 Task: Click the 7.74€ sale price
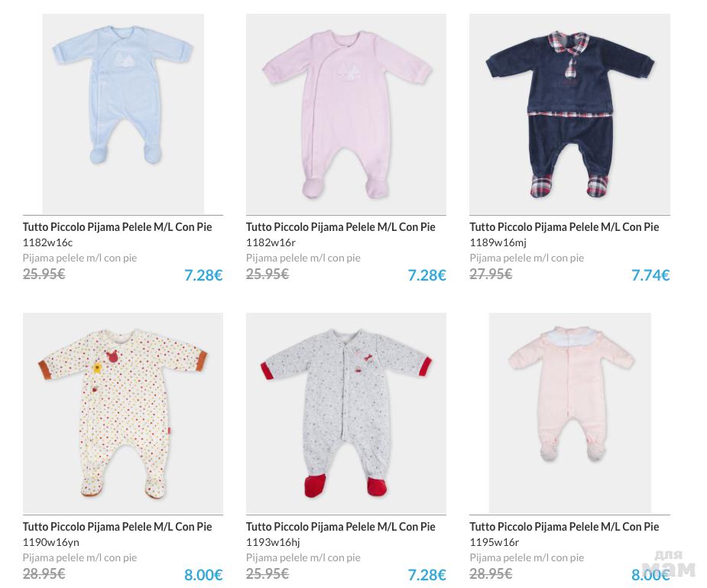[650, 275]
